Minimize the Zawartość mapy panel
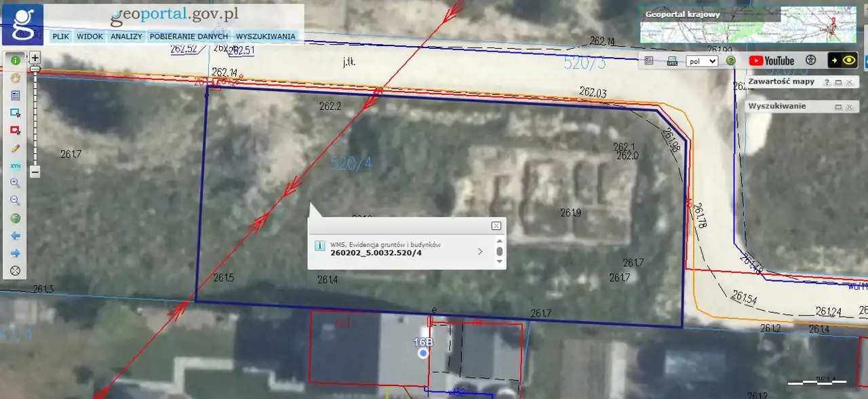Image resolution: width=868 pixels, height=399 pixels. point(838,82)
